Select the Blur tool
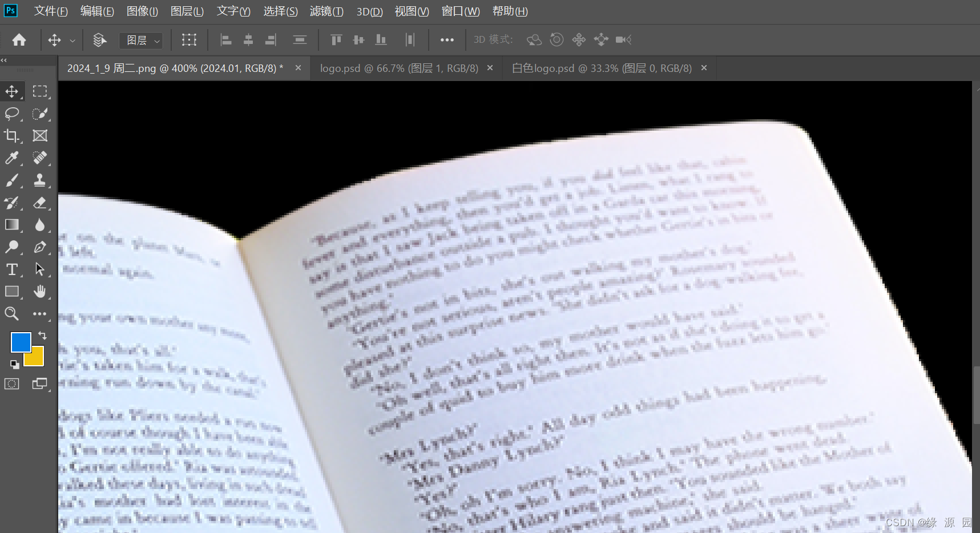Screen dimensions: 980x533 [40, 225]
